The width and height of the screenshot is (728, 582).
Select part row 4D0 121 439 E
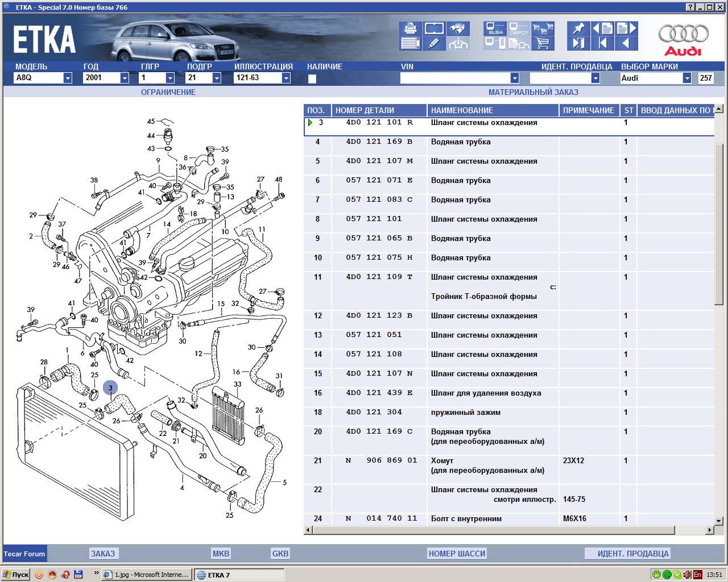tap(379, 393)
